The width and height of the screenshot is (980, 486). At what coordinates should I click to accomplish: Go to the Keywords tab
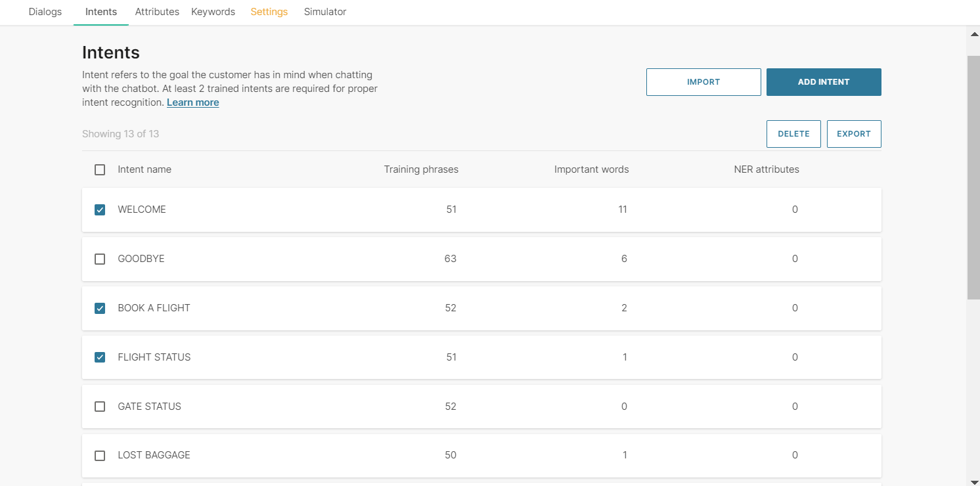tap(213, 12)
